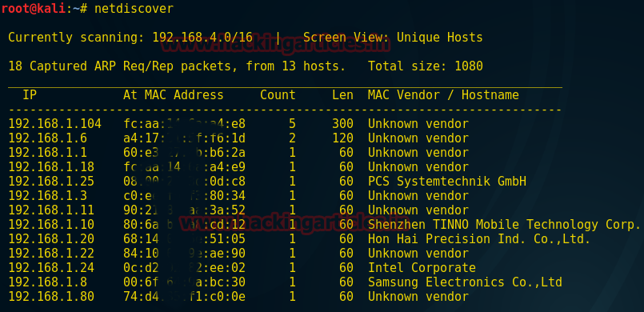This screenshot has height=312, width=644.
Task: Click the '18 Captured ARP Req/Rep packets' text
Action: click(123, 66)
